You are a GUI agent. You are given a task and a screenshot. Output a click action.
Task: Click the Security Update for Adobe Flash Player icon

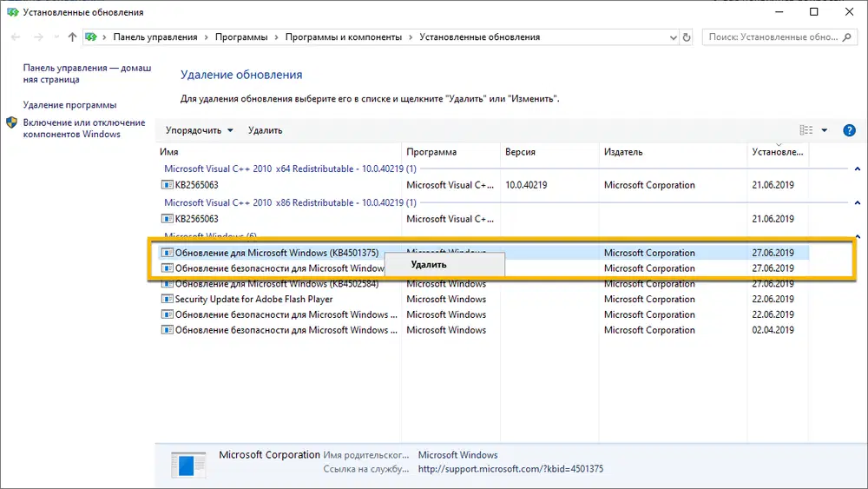point(168,300)
